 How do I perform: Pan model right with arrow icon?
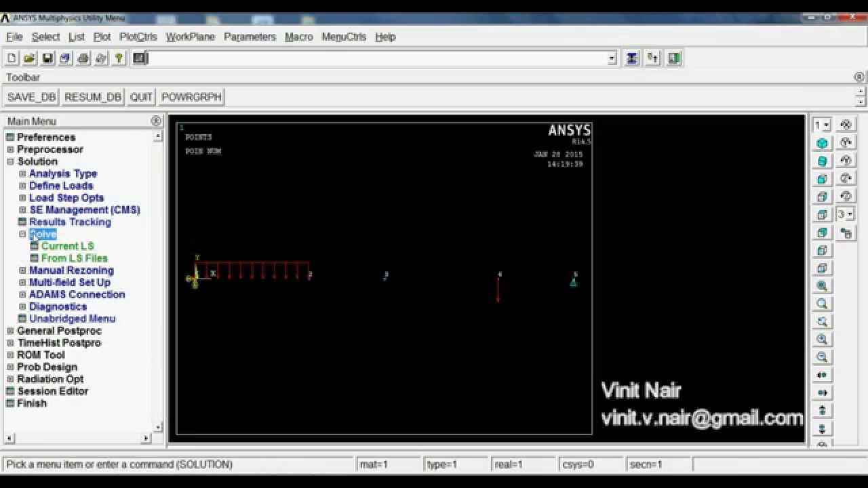[822, 393]
